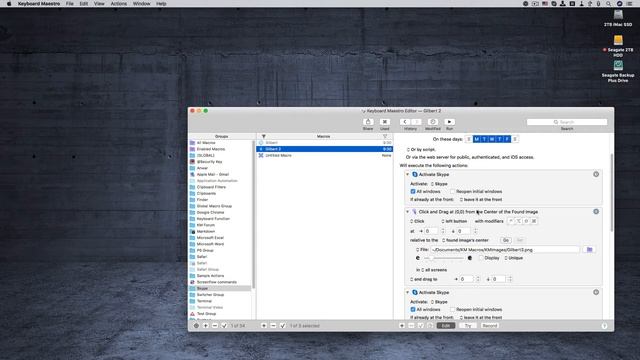Remove selected group with minus button
640x360 pixels.
[215, 326]
